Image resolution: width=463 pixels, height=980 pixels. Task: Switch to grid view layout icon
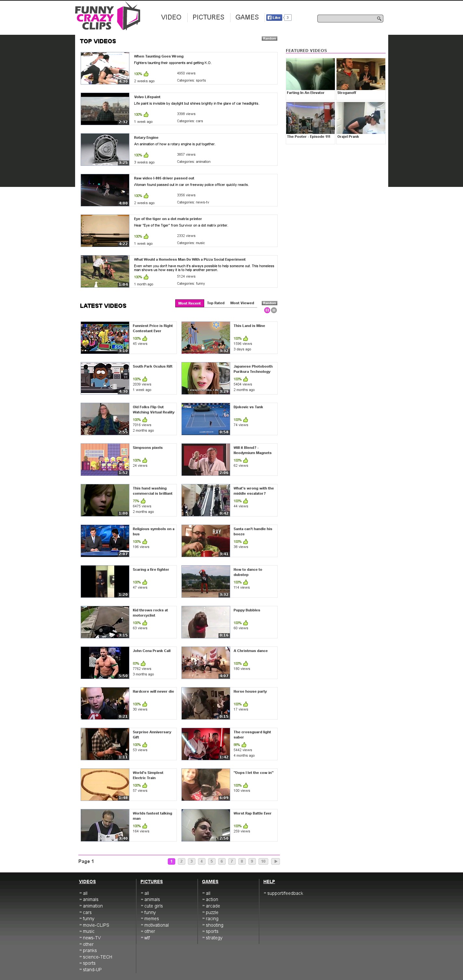267,310
